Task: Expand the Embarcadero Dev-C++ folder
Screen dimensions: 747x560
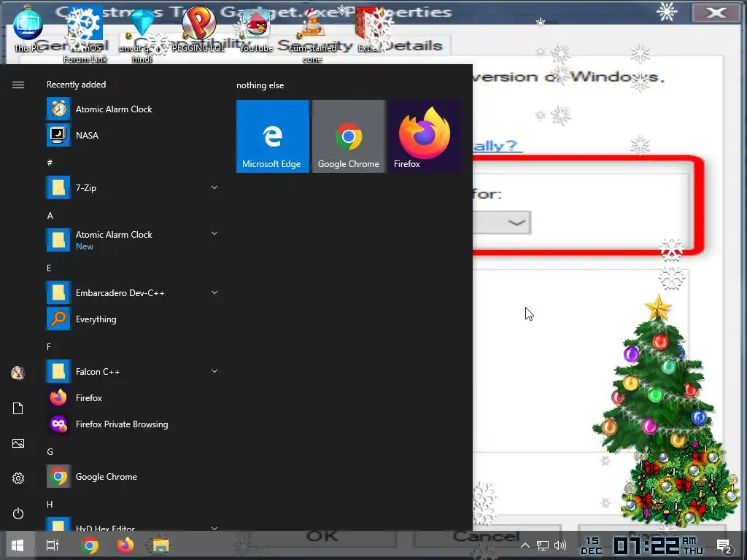Action: (x=214, y=292)
